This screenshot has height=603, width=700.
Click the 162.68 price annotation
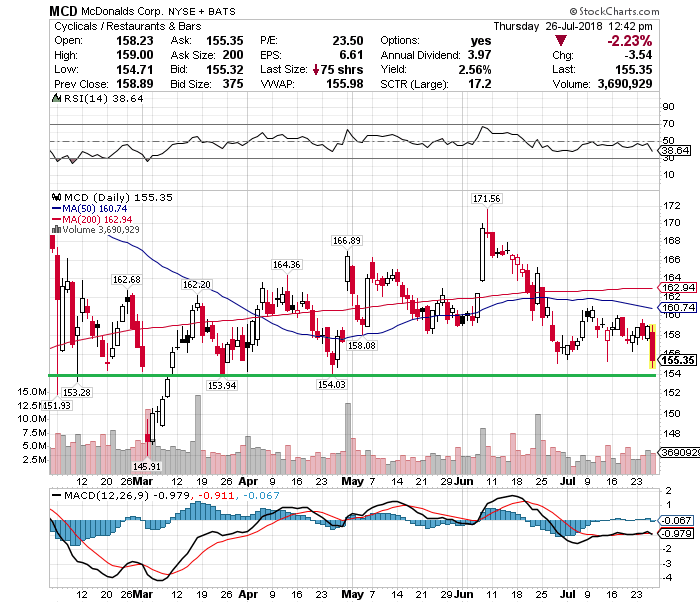[x=126, y=280]
